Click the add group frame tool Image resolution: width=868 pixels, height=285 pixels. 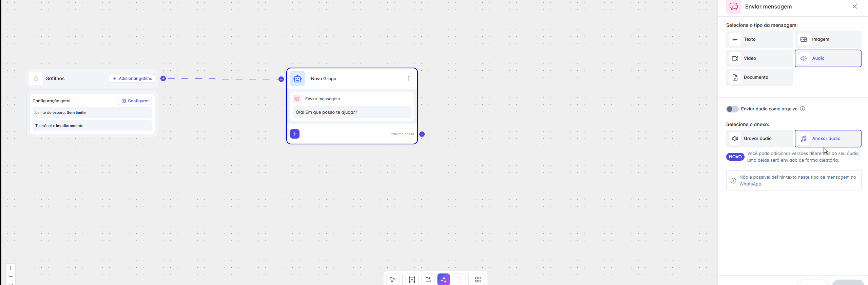[412, 280]
